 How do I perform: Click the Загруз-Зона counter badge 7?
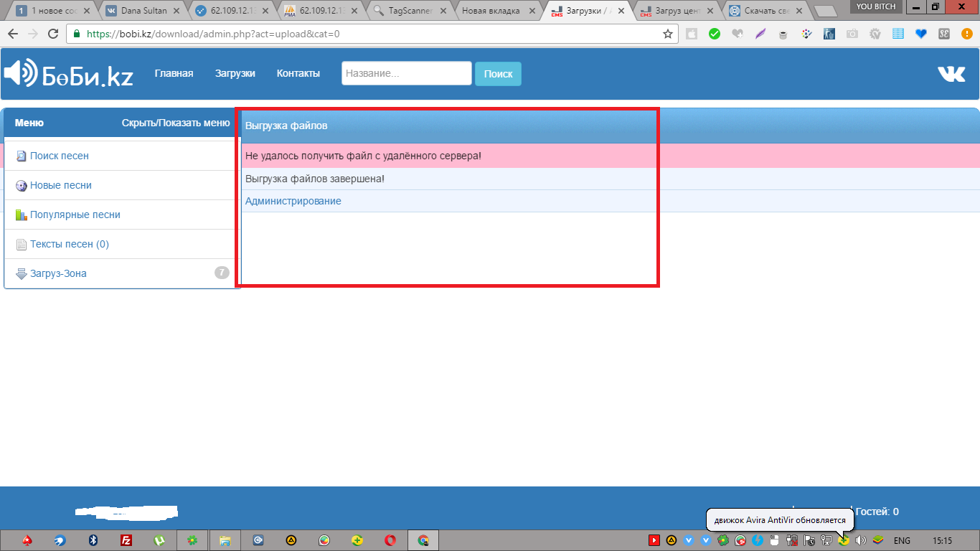point(222,273)
